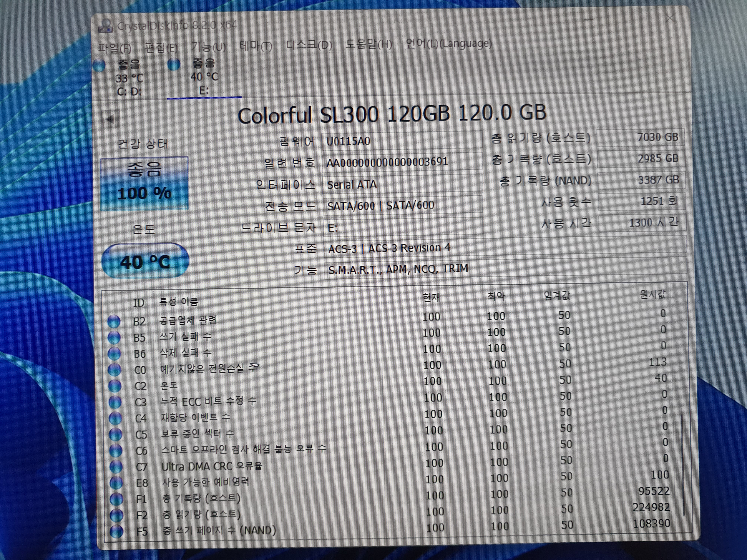Viewport: 747px width, 560px height.
Task: Click the 특성 이름 column header
Action: coord(179,301)
